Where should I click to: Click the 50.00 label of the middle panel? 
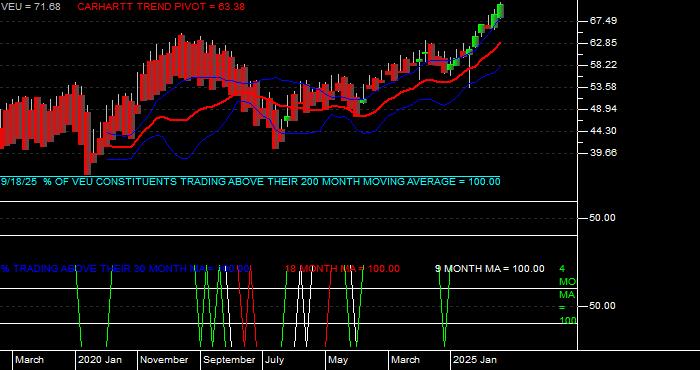(x=603, y=218)
